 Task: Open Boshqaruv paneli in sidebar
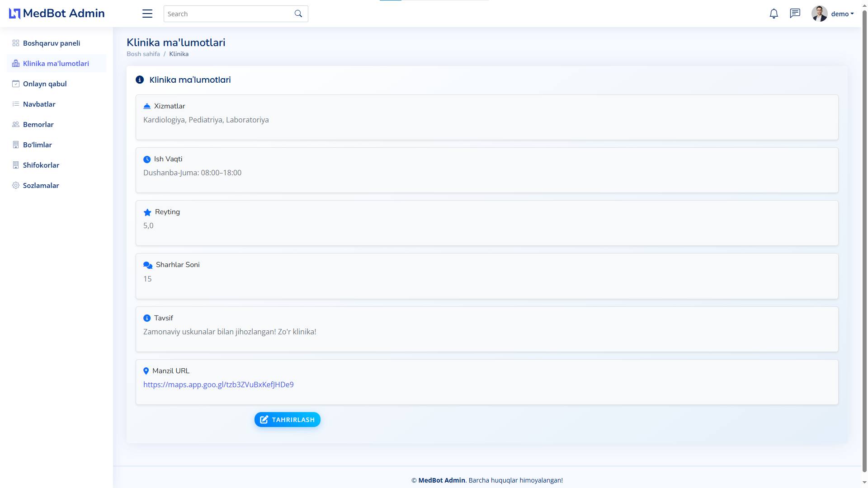click(52, 43)
